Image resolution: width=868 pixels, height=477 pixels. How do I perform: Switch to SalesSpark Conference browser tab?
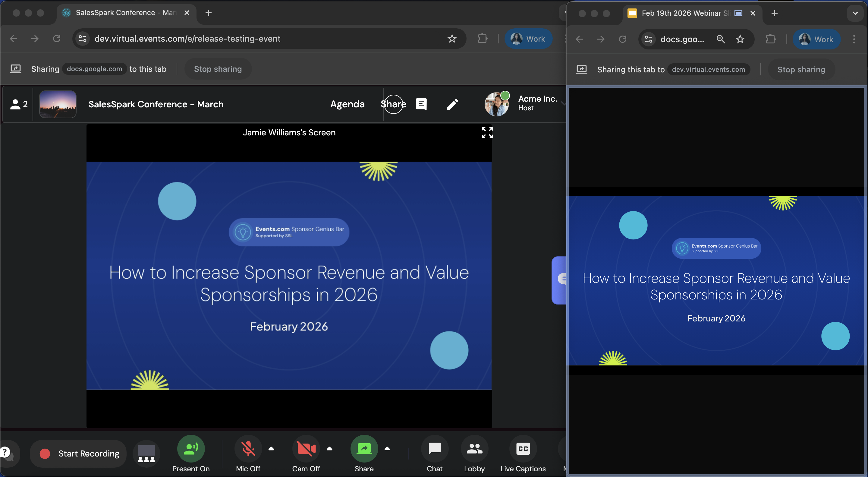point(125,12)
